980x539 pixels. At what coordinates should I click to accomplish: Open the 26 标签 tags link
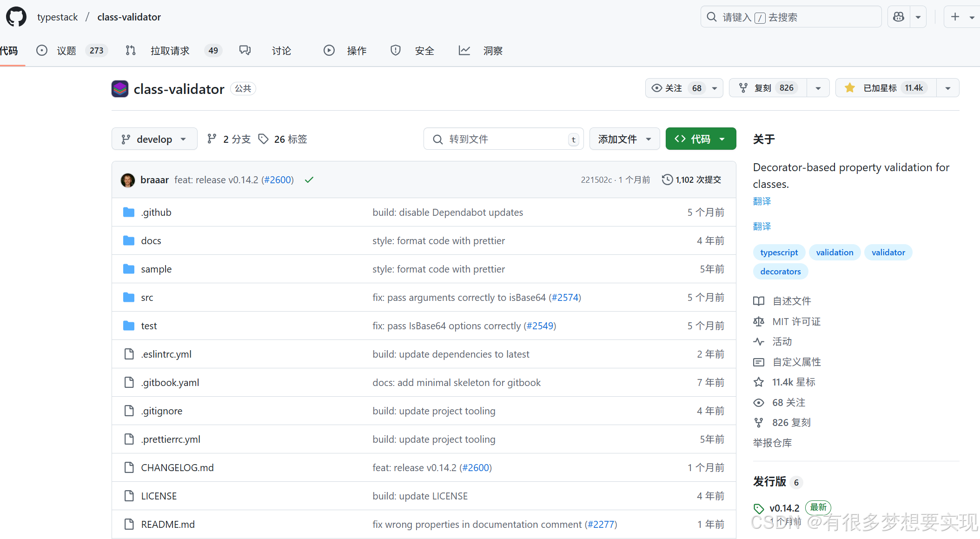[283, 139]
